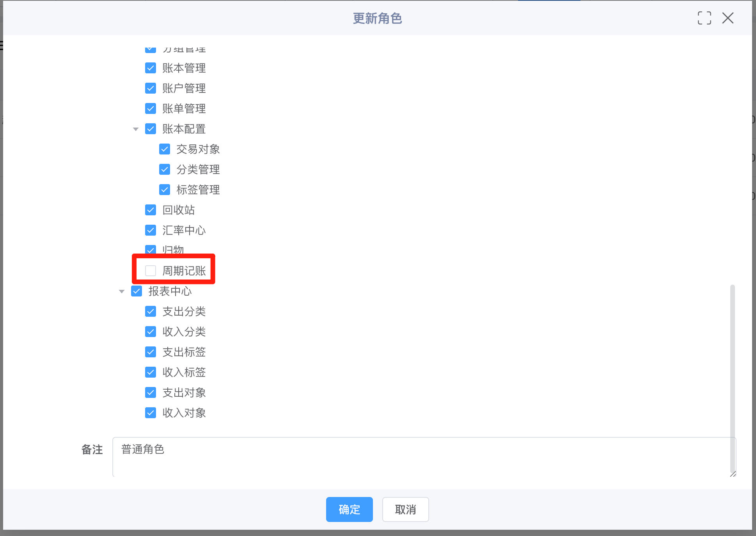Toggle the 收入对象 checkbox
The height and width of the screenshot is (536, 756).
[151, 413]
